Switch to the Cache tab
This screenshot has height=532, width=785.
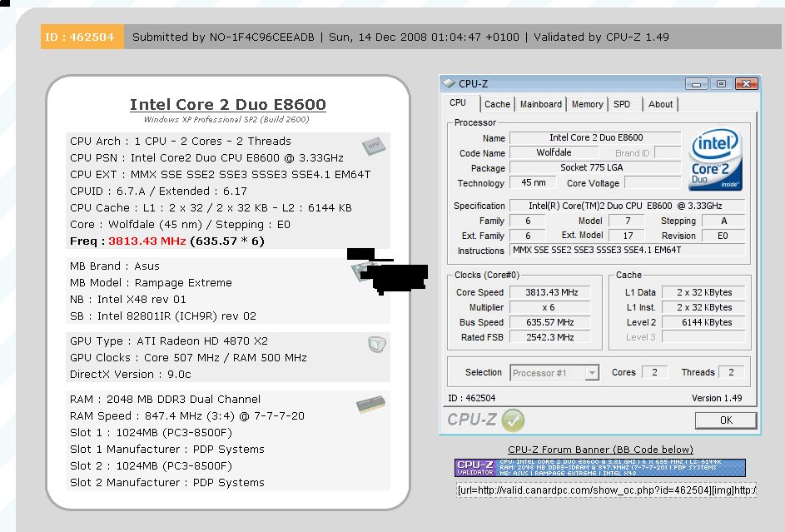[497, 104]
